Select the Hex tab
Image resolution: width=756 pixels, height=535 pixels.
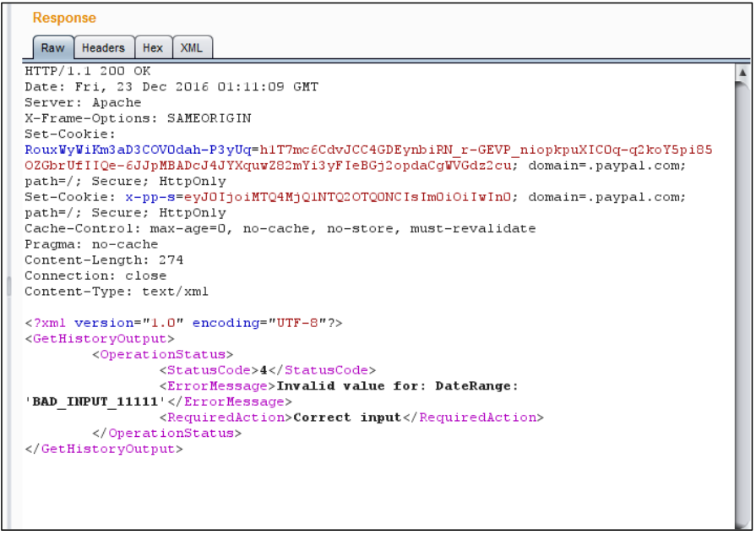tap(153, 48)
